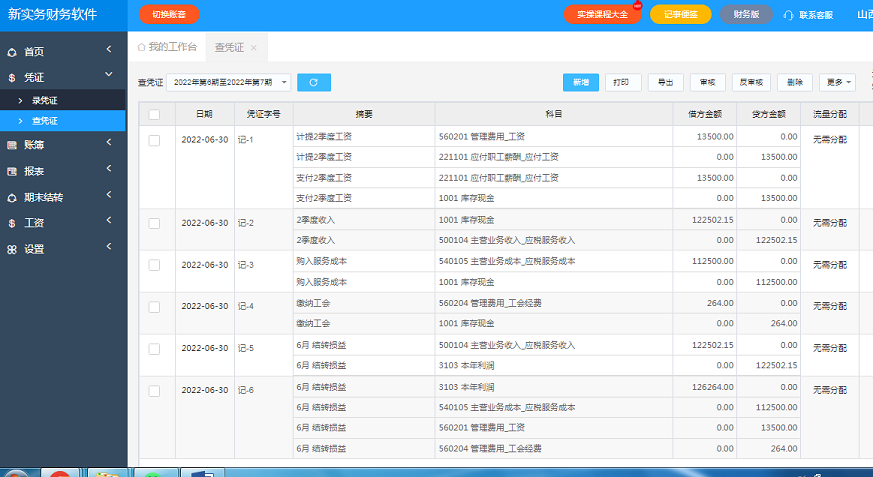Click the 实操课程大全 button
Image resolution: width=873 pixels, height=477 pixels.
pyautogui.click(x=602, y=14)
